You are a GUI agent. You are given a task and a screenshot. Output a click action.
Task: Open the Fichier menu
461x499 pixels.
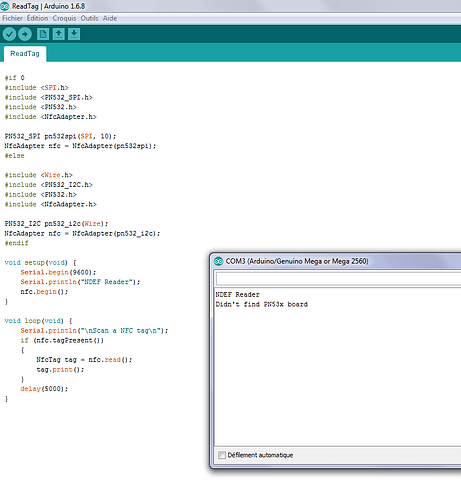coord(12,18)
